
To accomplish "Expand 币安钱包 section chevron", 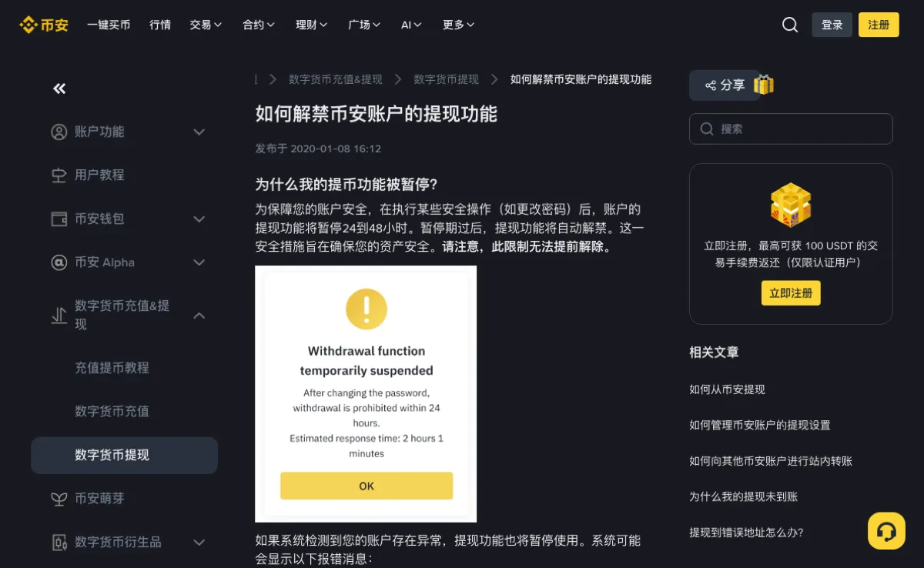I will pyautogui.click(x=199, y=219).
